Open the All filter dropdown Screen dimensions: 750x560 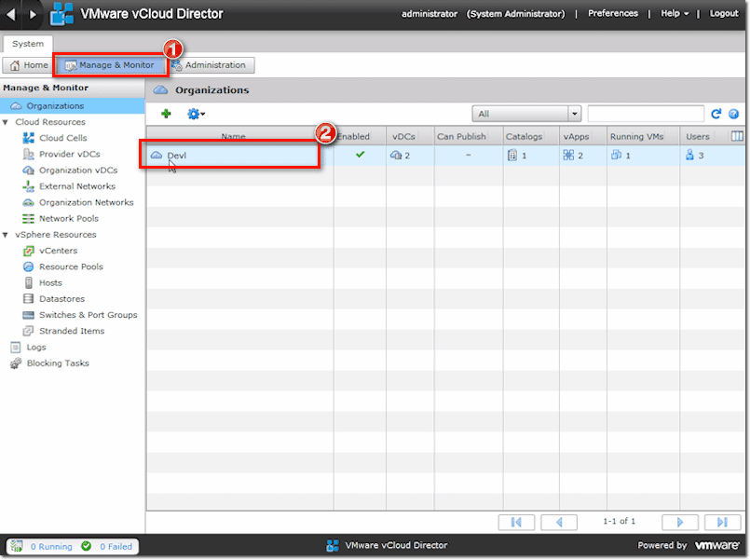pyautogui.click(x=526, y=114)
